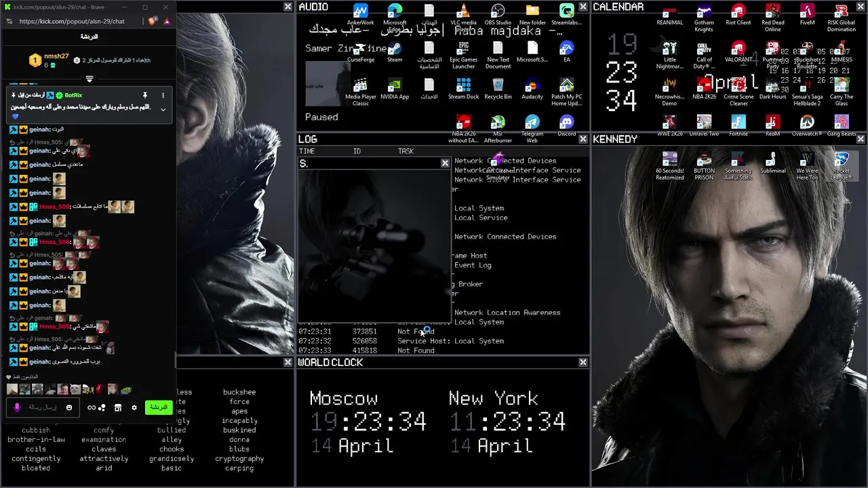Close the WORLD CLOCK widget
This screenshot has height=488, width=868.
point(583,363)
